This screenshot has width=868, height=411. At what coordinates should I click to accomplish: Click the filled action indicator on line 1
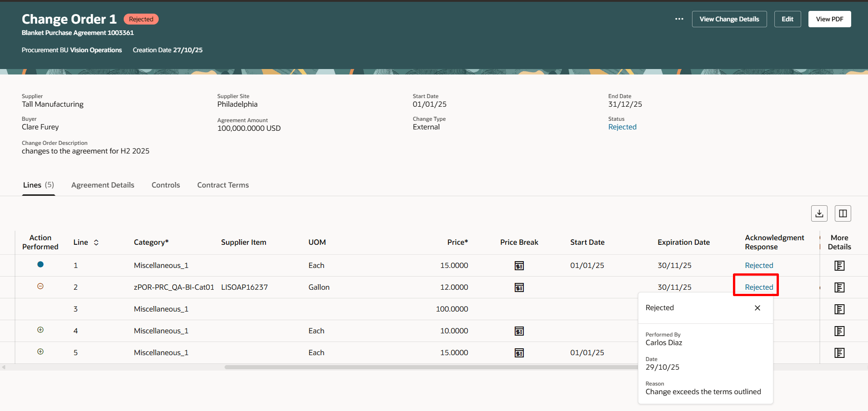click(40, 264)
